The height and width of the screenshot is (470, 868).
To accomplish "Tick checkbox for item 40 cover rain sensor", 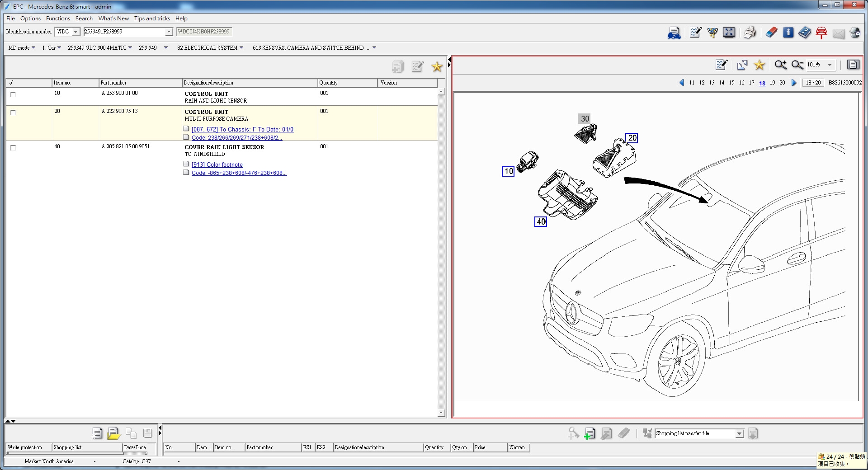I will (13, 148).
